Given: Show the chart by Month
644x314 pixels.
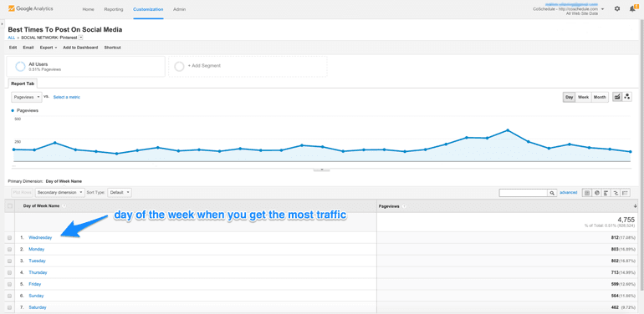Looking at the screenshot, I should click(x=600, y=97).
